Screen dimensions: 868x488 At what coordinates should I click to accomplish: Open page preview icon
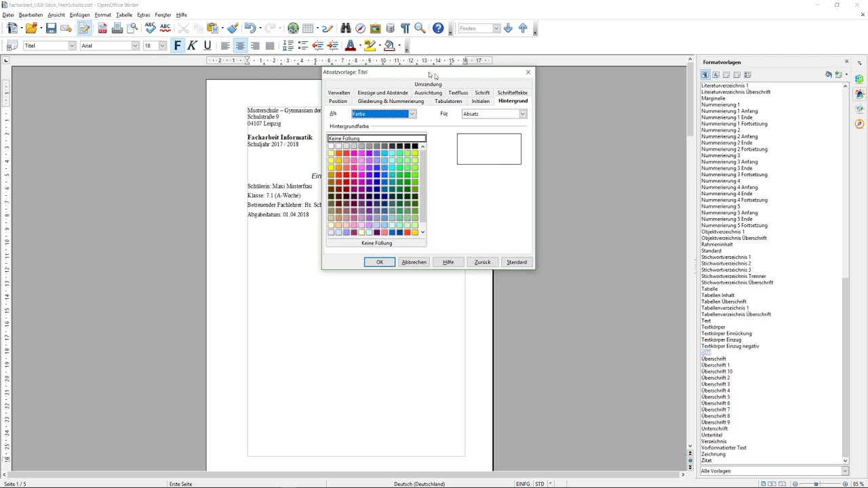click(133, 28)
